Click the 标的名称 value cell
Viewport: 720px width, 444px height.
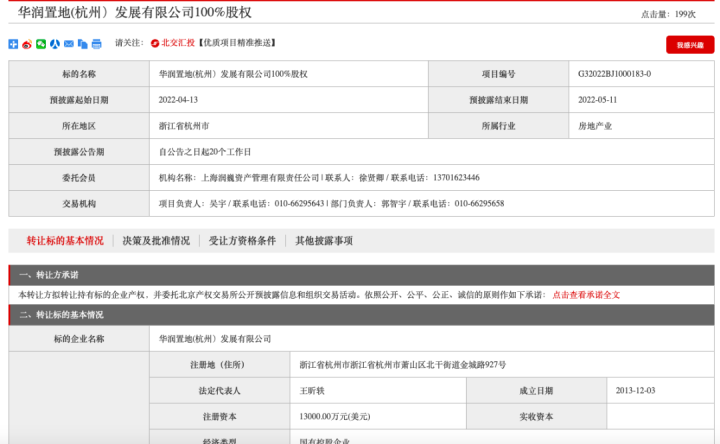coord(289,74)
